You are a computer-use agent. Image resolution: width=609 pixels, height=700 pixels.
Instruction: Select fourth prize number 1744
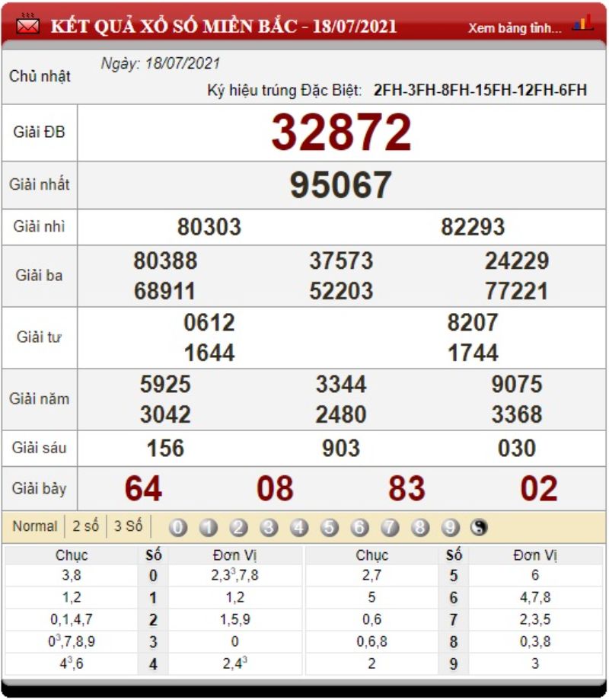[473, 353]
